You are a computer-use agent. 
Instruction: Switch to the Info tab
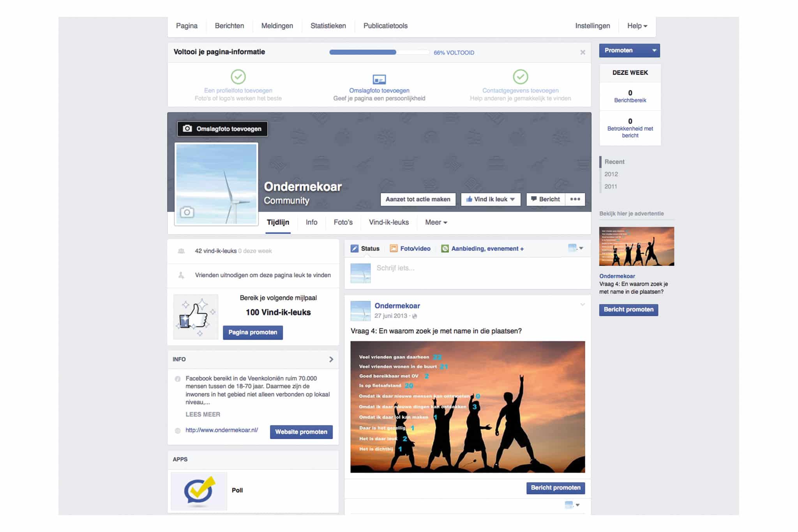pos(311,222)
